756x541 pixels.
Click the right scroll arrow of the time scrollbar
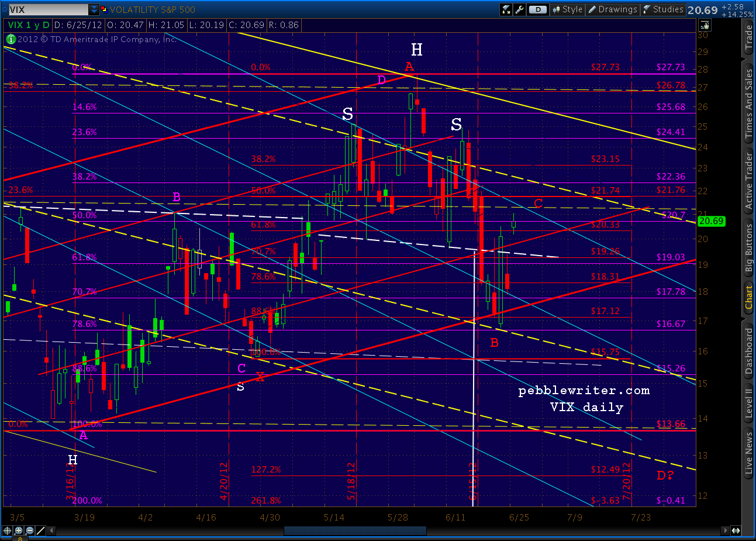(726, 530)
